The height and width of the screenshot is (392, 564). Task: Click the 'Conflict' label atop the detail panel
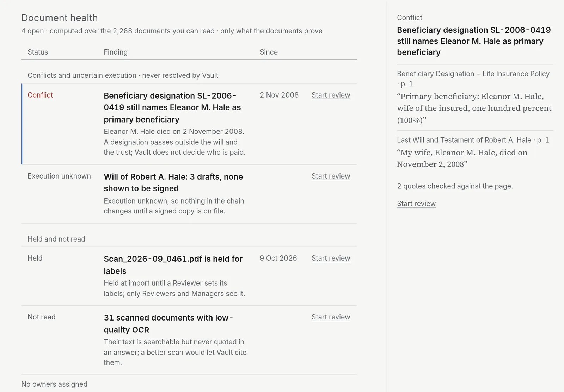409,18
